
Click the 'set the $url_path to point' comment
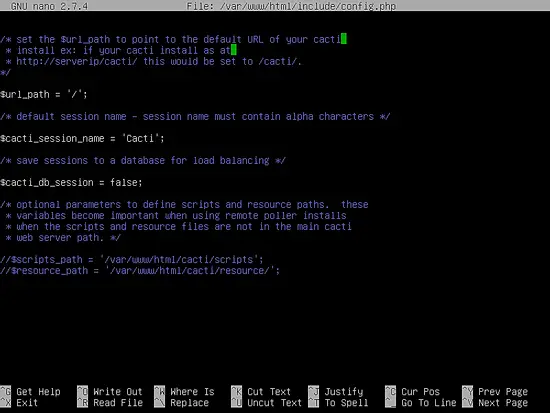point(170,39)
